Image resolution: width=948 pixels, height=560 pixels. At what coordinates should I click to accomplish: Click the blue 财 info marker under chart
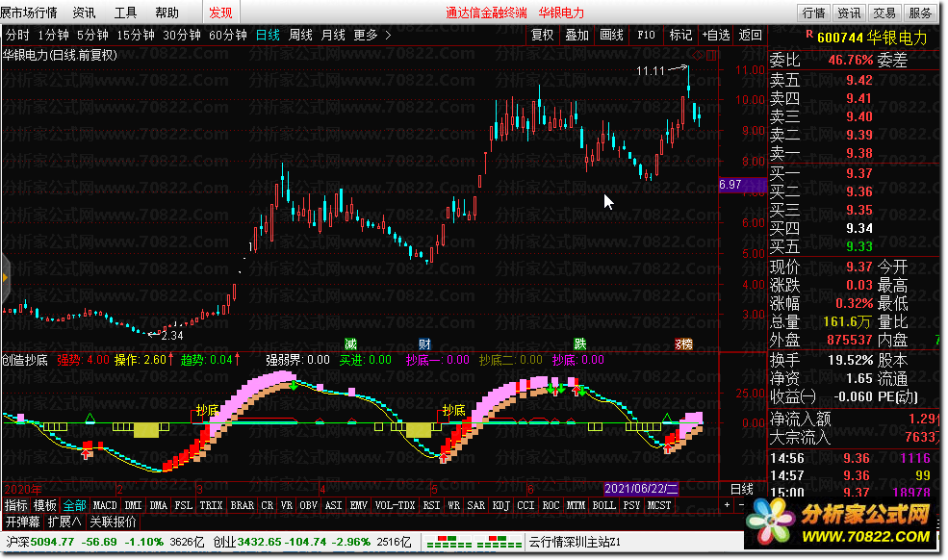[424, 344]
